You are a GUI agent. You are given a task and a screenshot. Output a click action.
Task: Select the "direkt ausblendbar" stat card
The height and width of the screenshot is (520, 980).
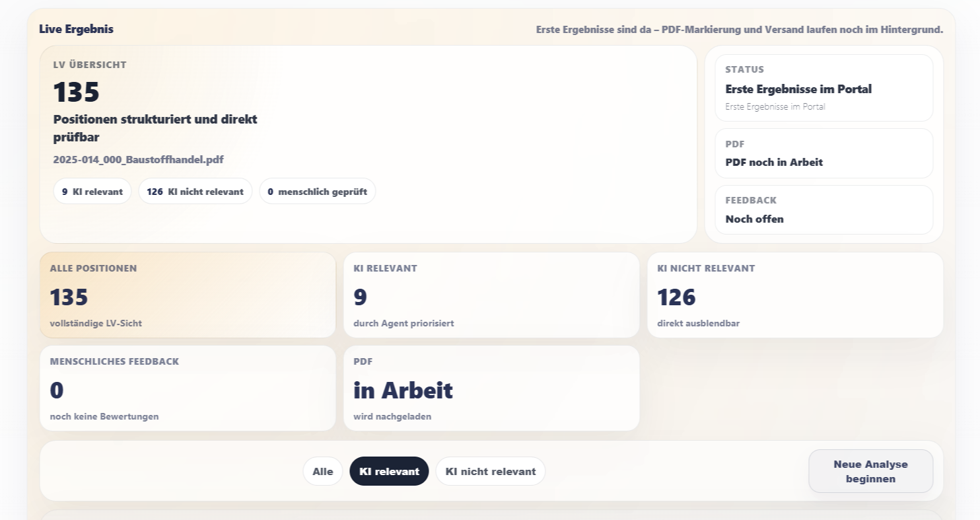point(795,295)
